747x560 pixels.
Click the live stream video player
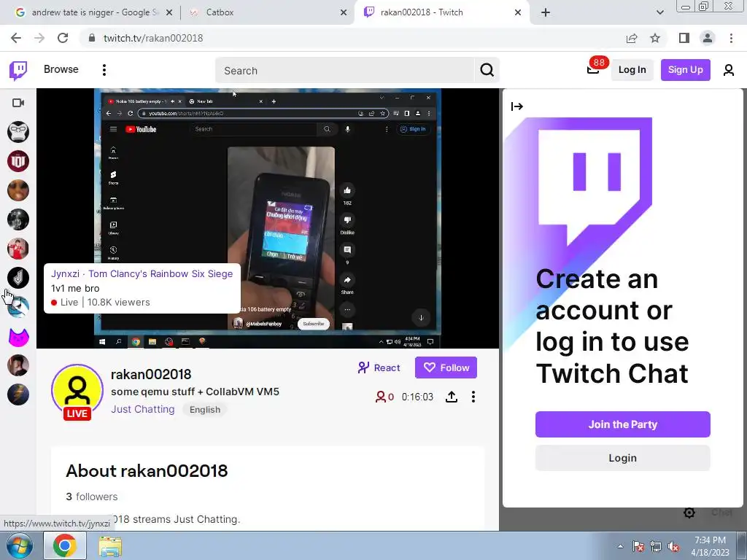pos(268,218)
